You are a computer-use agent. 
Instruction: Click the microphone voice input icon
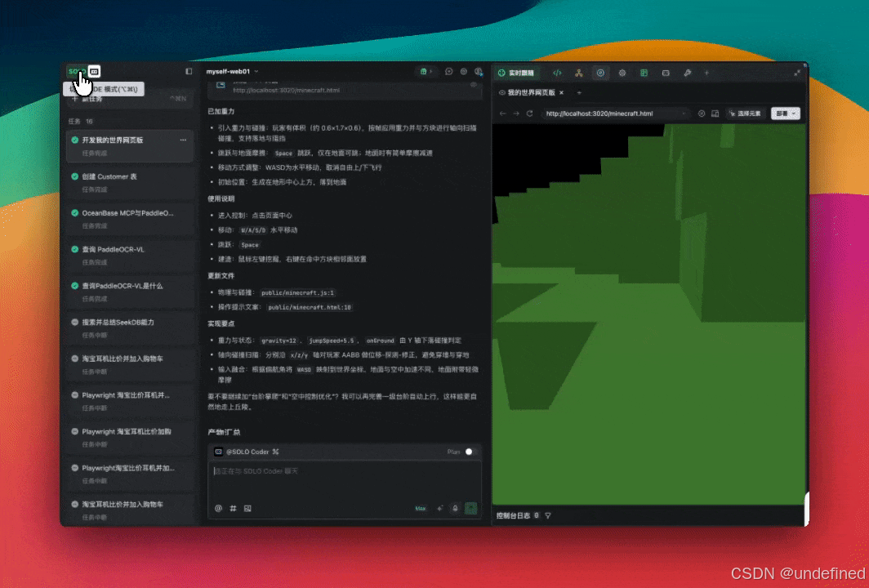pos(455,508)
